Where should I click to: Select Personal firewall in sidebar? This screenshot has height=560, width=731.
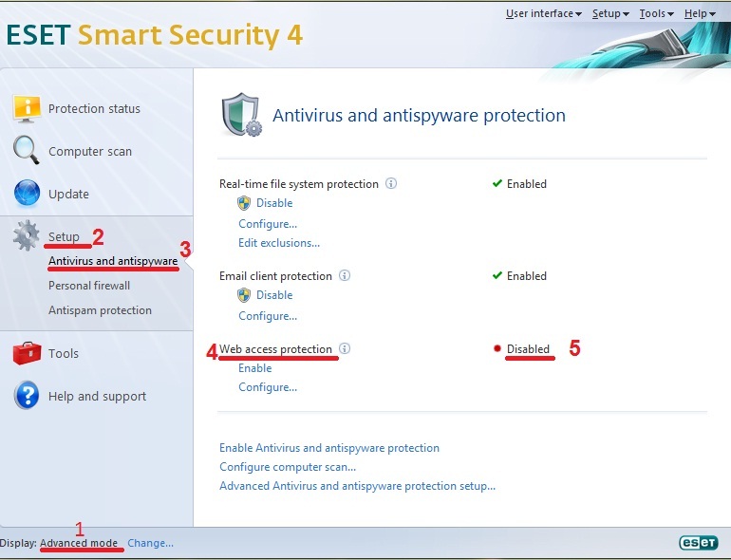(89, 286)
